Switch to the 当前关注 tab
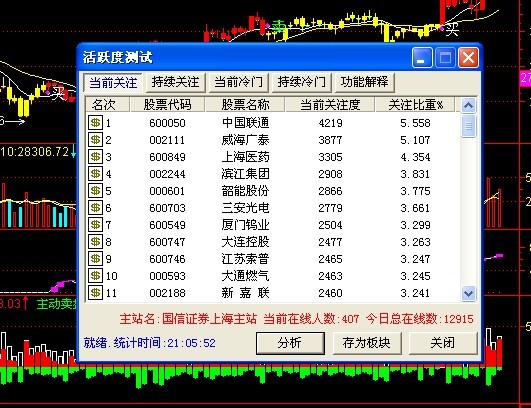 click(x=113, y=82)
